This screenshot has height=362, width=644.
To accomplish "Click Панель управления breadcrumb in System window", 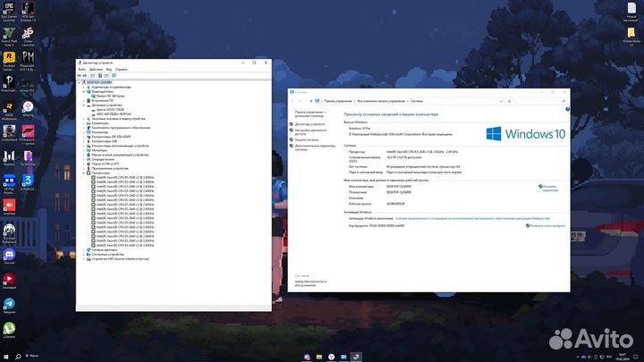I will click(x=338, y=101).
